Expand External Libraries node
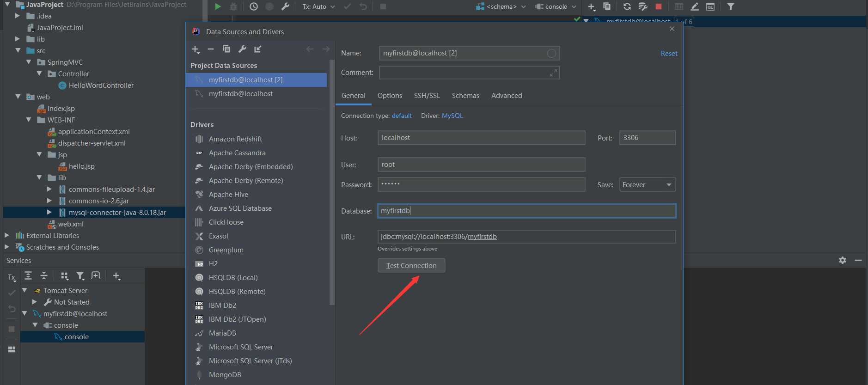This screenshot has width=868, height=385. tap(7, 235)
